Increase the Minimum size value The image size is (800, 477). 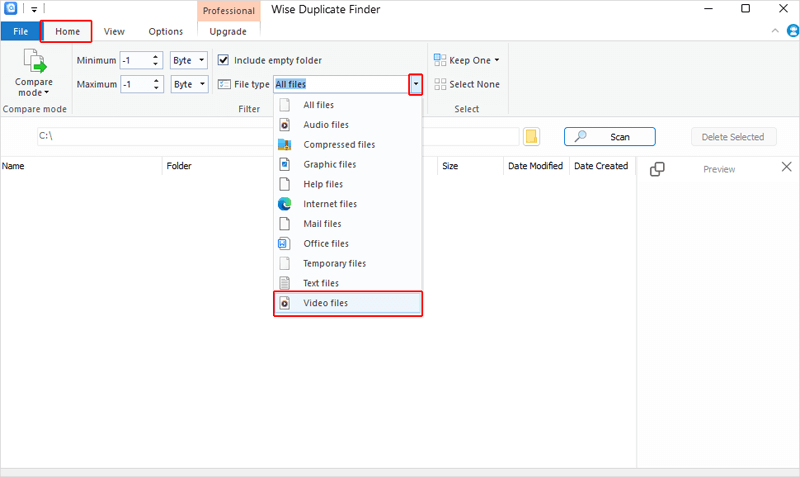156,56
